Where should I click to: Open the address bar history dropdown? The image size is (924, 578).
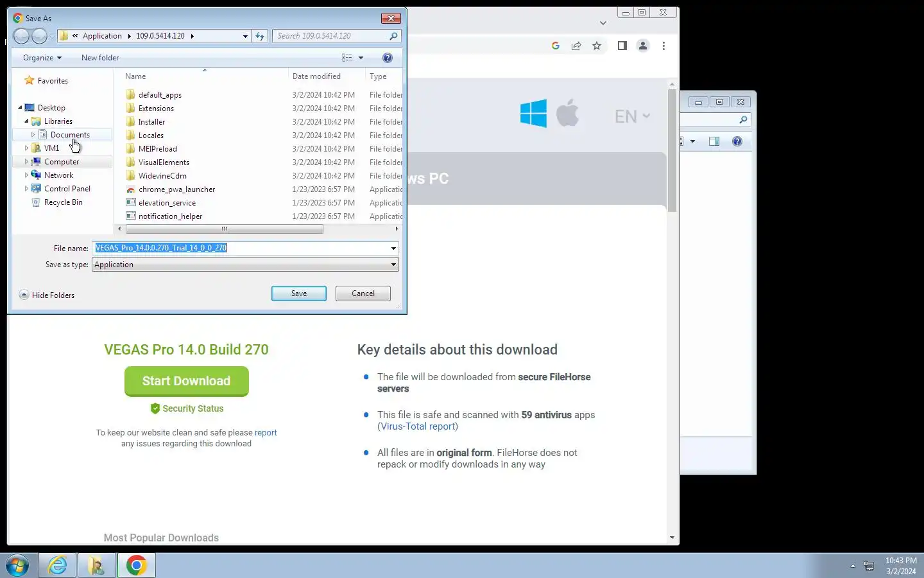click(245, 37)
